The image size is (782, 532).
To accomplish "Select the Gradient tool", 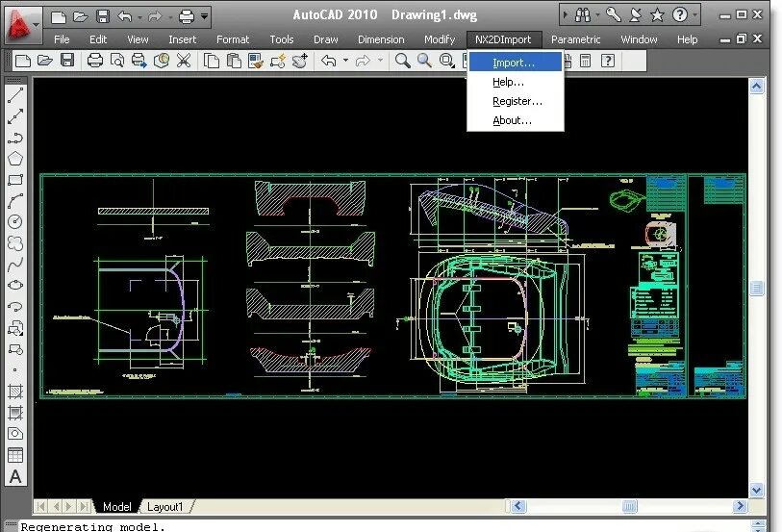I will (x=15, y=413).
